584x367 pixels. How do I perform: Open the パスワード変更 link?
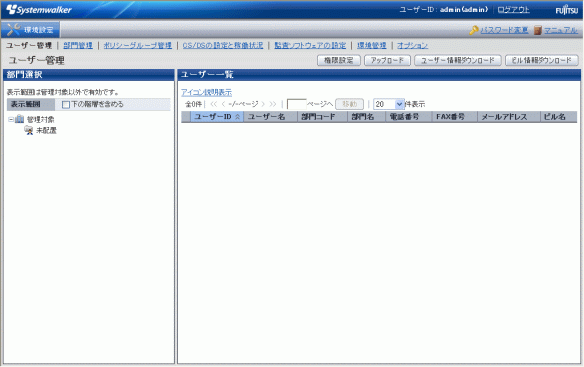click(504, 30)
